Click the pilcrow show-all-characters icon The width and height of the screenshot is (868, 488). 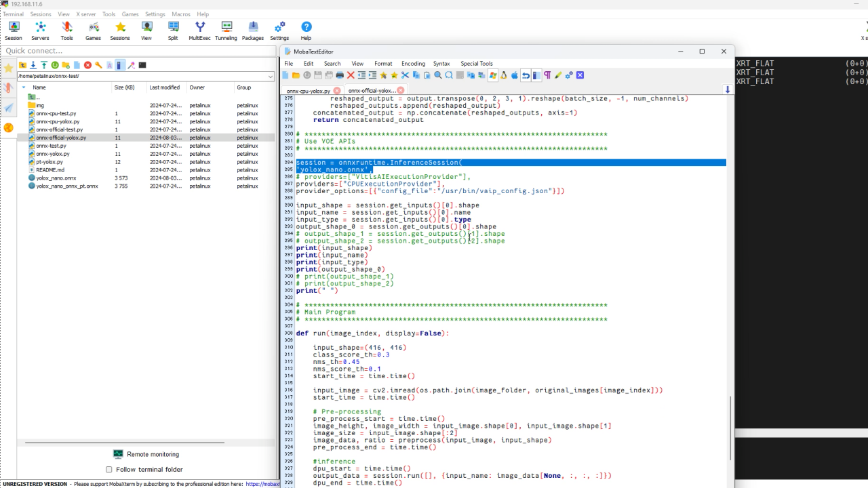[x=547, y=75]
